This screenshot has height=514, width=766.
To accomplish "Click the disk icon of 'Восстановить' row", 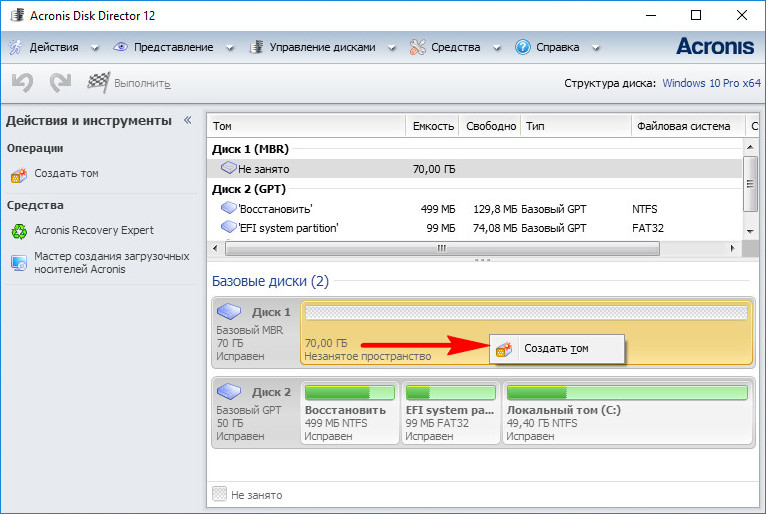I will (x=228, y=208).
